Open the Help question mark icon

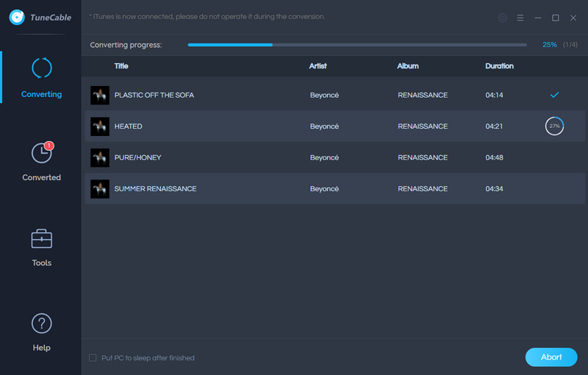pyautogui.click(x=42, y=324)
